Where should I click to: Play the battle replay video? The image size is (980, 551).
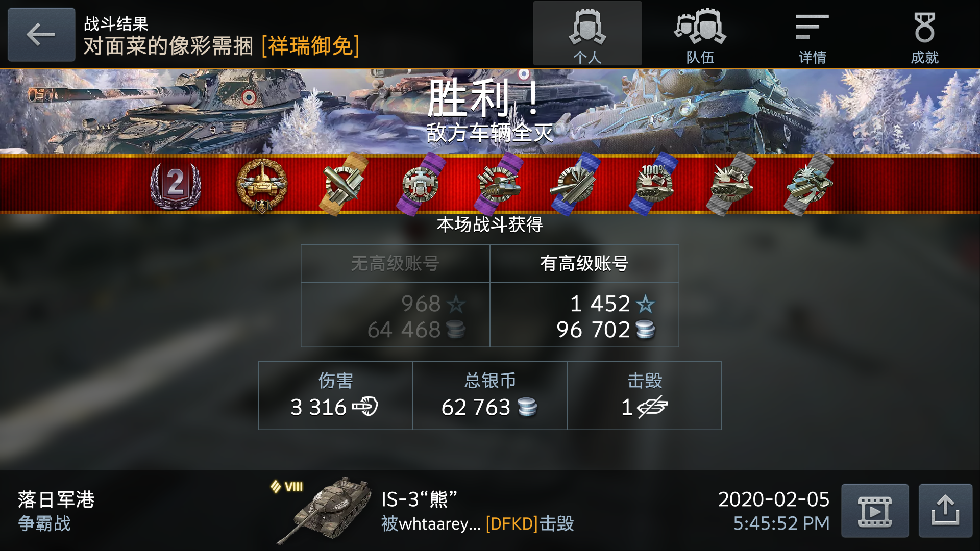point(875,511)
